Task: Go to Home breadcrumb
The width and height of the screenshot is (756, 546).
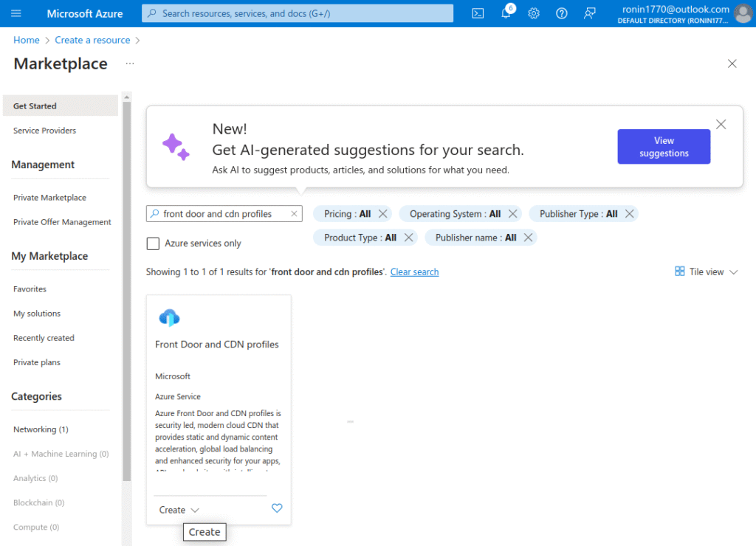Action: [x=27, y=40]
